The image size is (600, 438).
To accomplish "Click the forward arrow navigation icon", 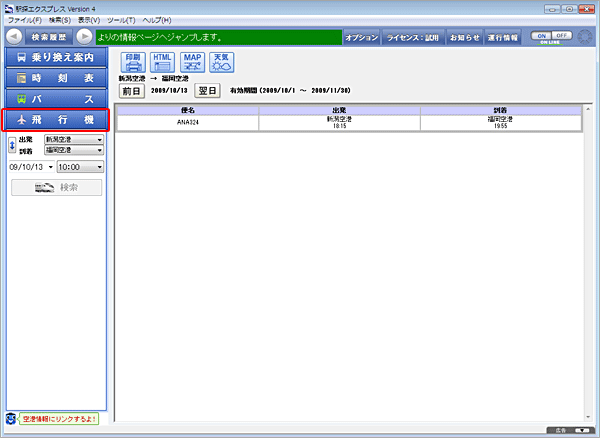I will (x=85, y=37).
